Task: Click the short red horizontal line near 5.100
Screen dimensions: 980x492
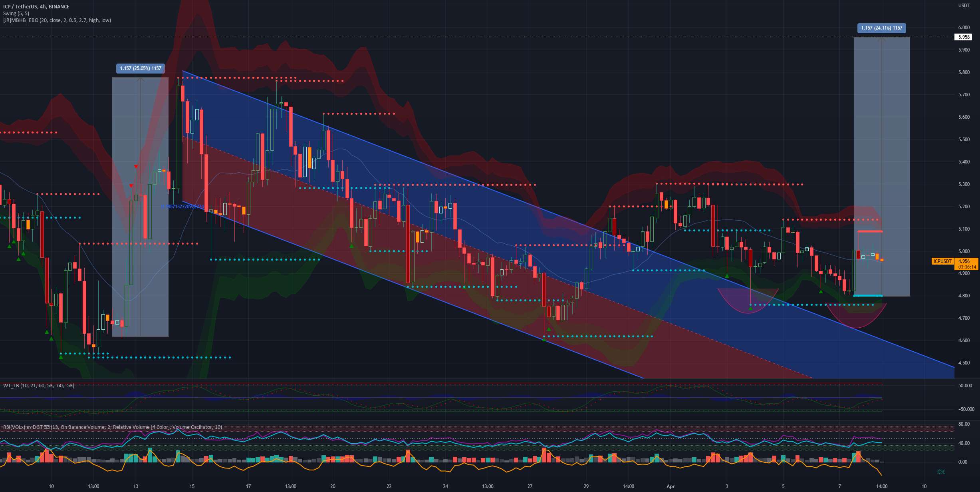Action: tap(870, 231)
